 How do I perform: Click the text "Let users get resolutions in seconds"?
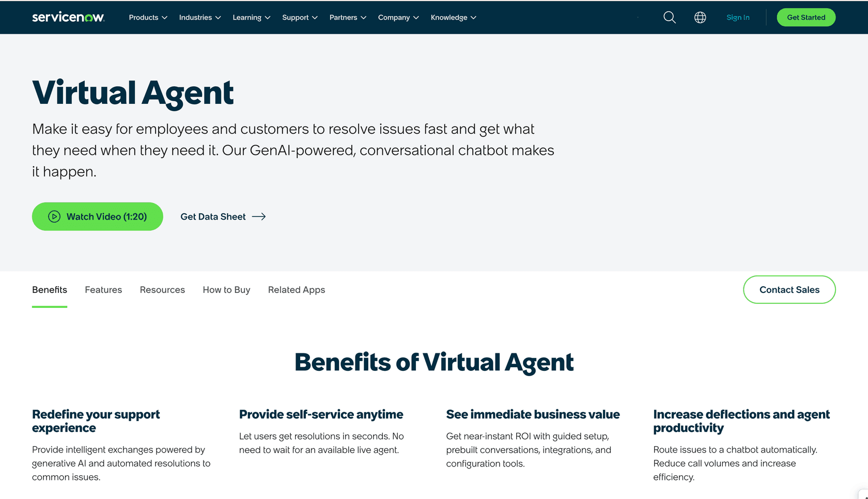314,436
